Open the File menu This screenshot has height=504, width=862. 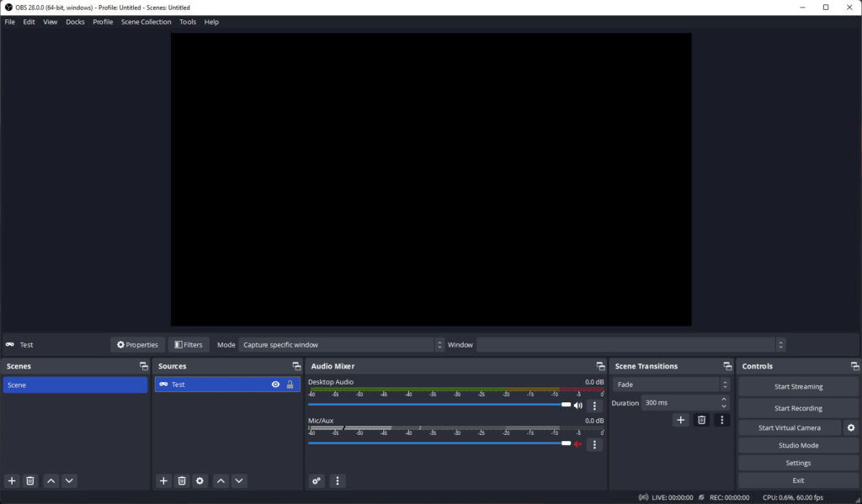point(10,22)
